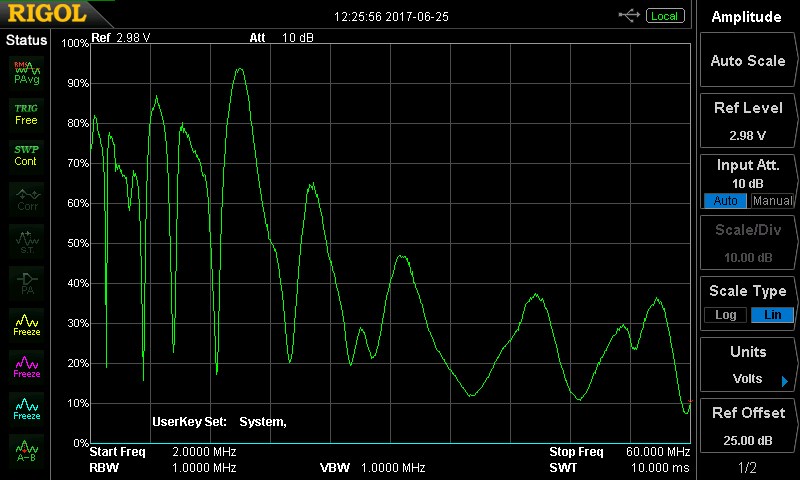Screen dimensions: 800x480
Task: Click the RIGOL logo
Action: pyautogui.click(x=47, y=13)
